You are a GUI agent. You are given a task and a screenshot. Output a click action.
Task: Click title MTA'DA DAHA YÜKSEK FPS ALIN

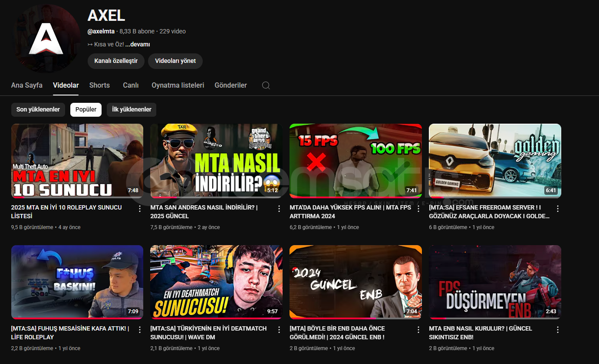350,212
